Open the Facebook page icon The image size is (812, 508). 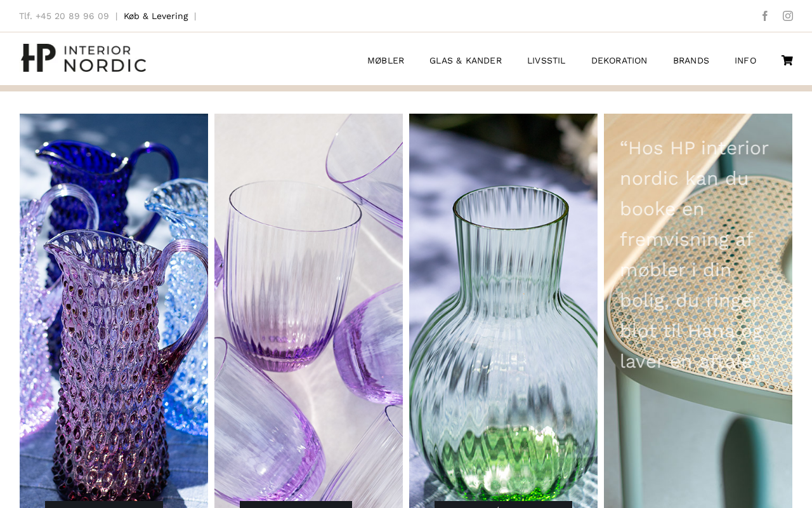point(765,16)
